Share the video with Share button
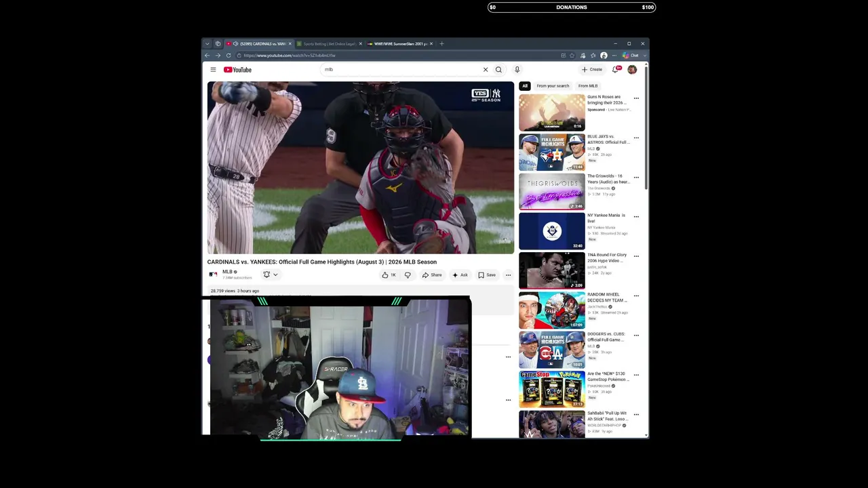This screenshot has width=868, height=488. tap(432, 274)
